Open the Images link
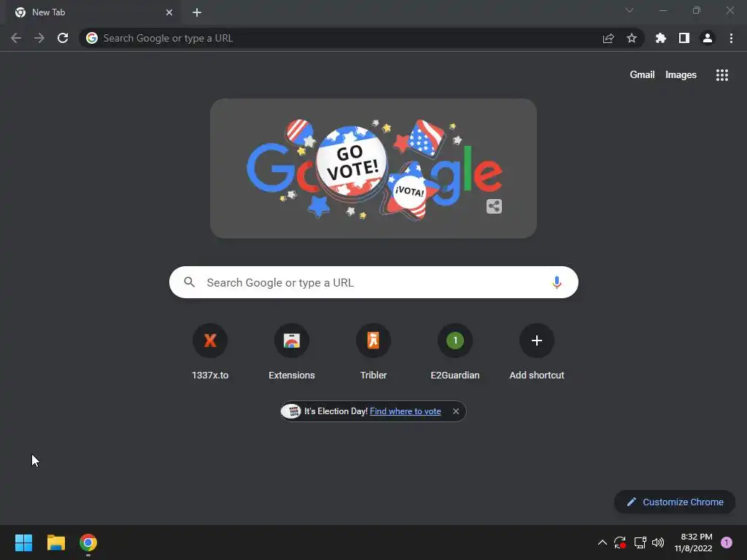The image size is (747, 560). tap(681, 75)
